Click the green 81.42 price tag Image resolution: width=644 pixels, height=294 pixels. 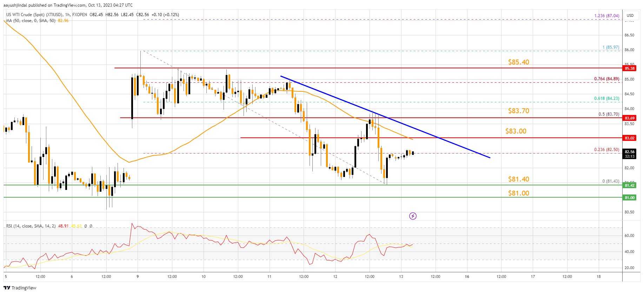[x=630, y=185]
